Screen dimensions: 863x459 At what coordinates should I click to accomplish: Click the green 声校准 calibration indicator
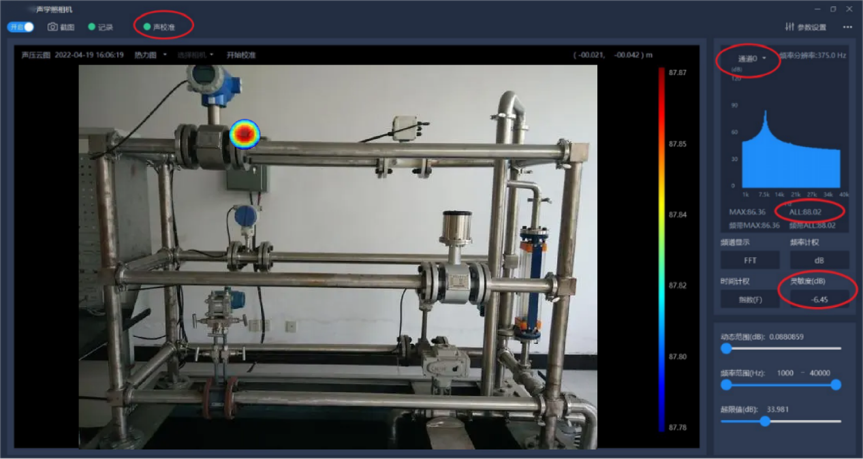tap(147, 26)
